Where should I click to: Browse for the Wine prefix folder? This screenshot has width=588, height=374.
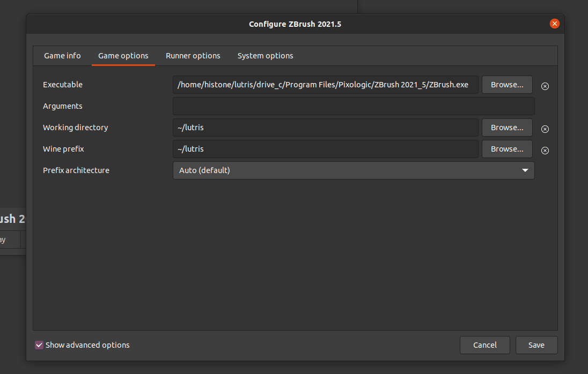pos(507,149)
